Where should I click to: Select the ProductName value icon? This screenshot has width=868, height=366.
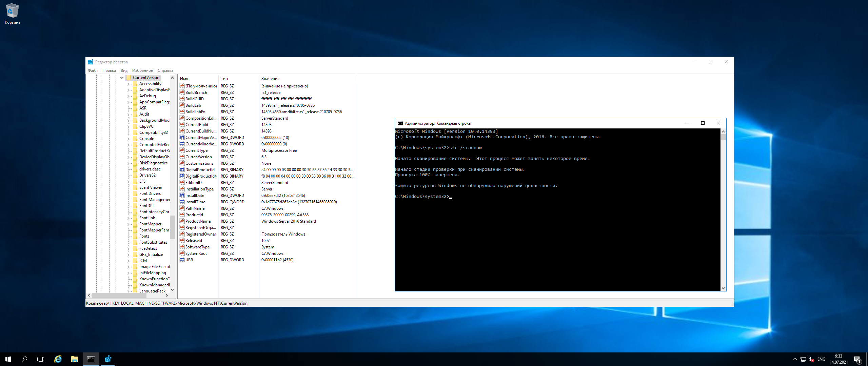coord(182,221)
